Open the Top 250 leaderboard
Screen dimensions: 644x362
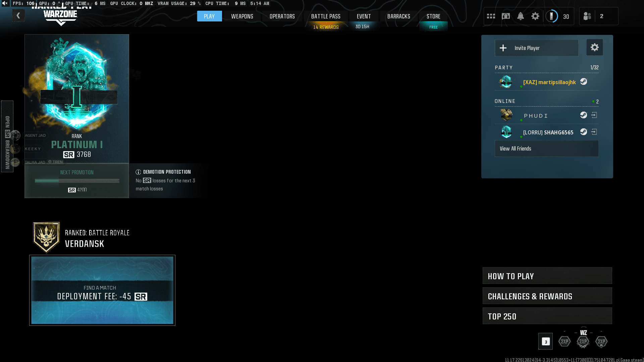547,316
